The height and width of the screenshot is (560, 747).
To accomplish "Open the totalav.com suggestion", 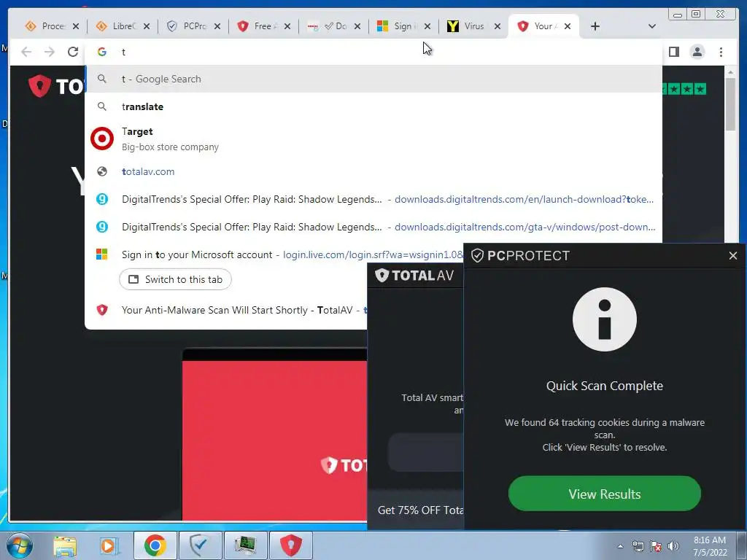I will pyautogui.click(x=373, y=171).
